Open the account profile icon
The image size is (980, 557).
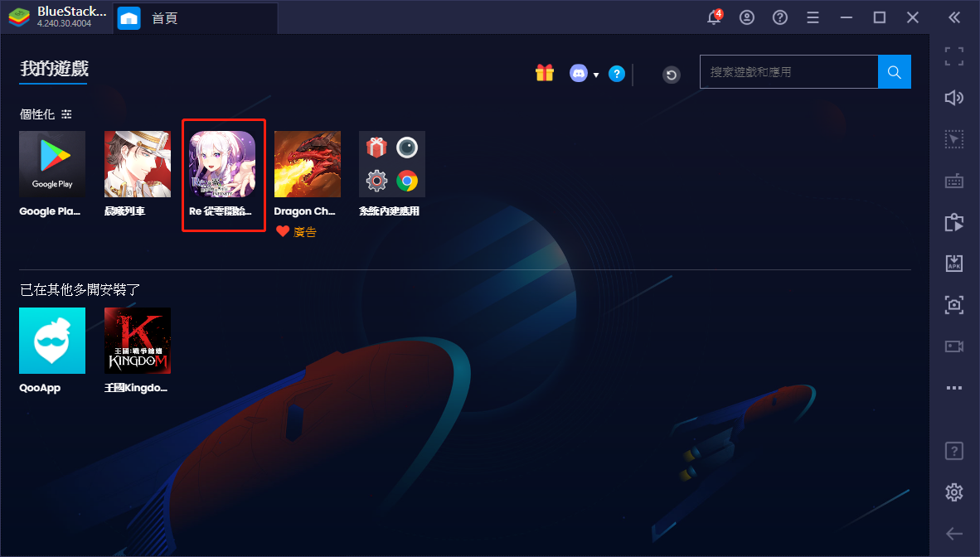pyautogui.click(x=747, y=17)
